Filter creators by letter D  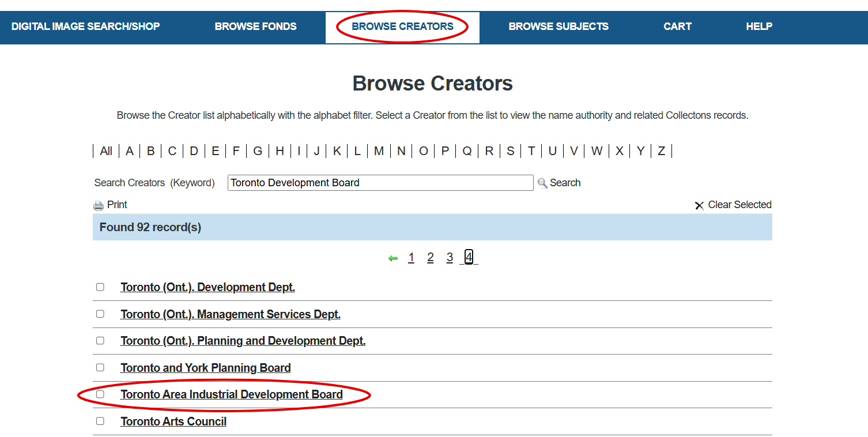(194, 151)
